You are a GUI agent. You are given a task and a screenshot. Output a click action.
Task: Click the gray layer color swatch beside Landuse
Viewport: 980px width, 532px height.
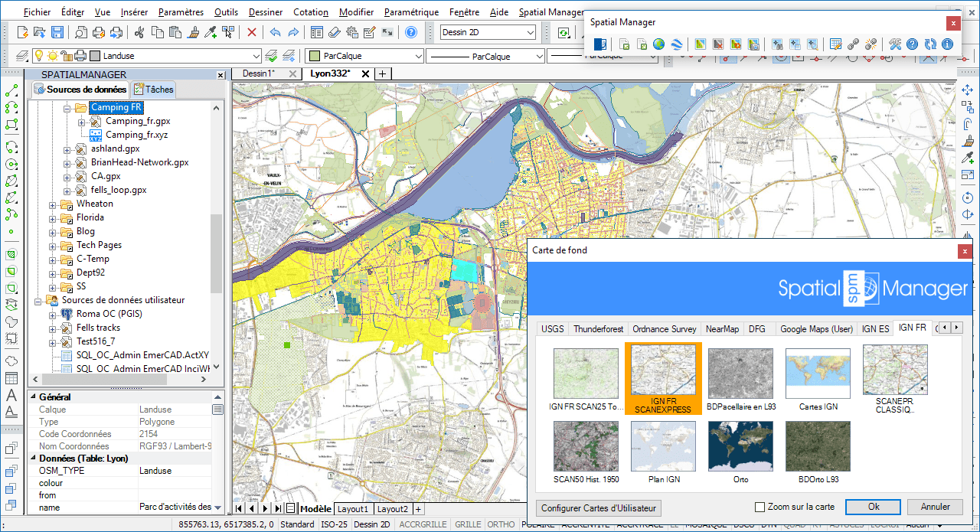[95, 56]
